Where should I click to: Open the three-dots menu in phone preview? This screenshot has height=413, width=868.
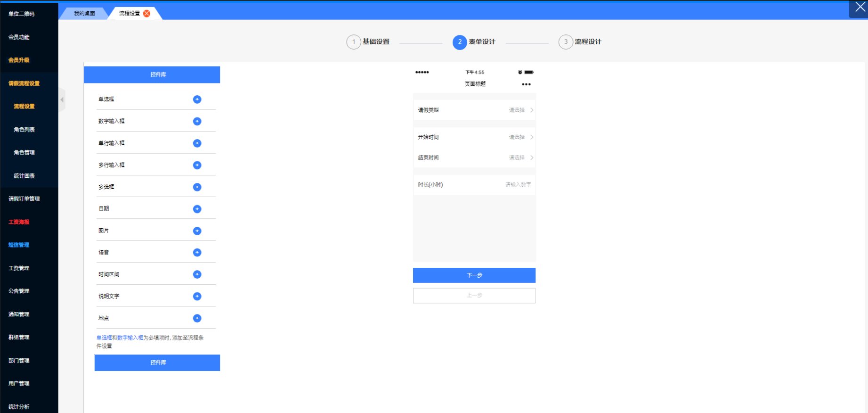[526, 84]
